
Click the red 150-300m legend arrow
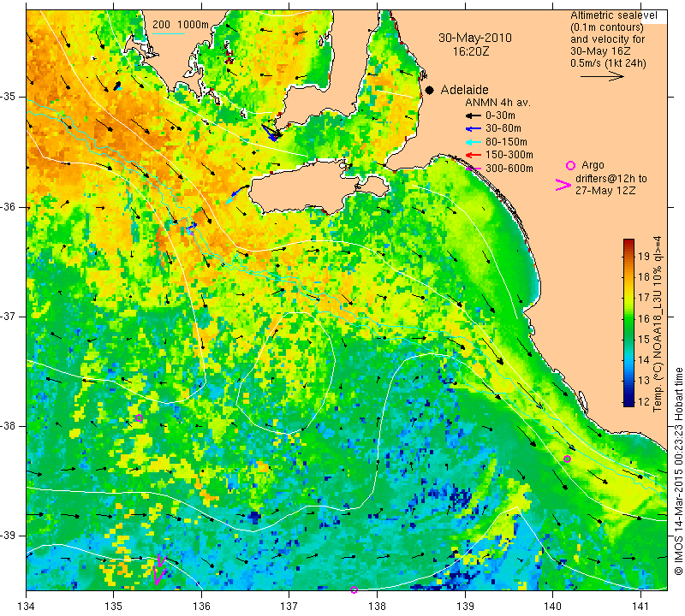474,155
